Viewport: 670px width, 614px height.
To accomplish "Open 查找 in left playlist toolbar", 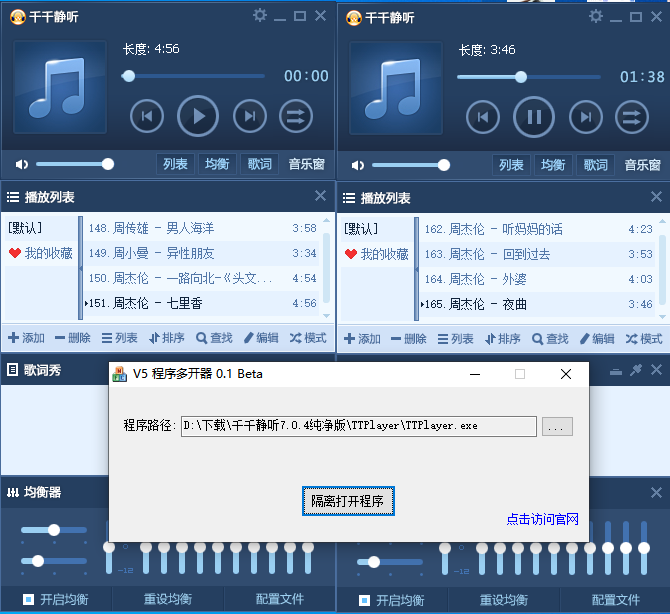I will [x=214, y=338].
